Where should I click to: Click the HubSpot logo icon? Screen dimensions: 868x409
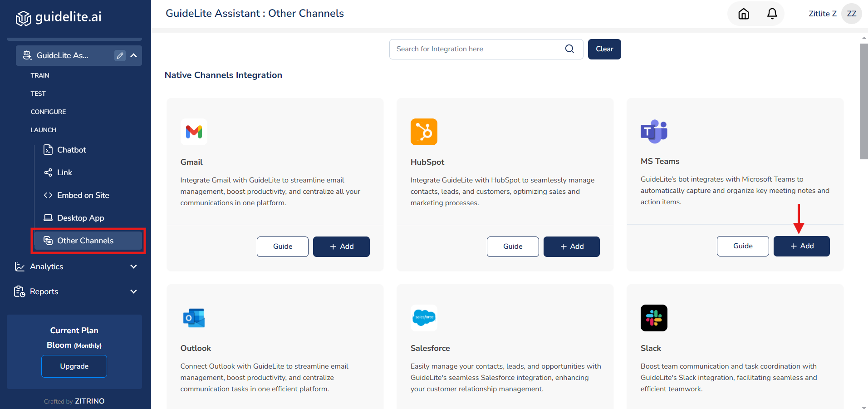[x=424, y=132]
